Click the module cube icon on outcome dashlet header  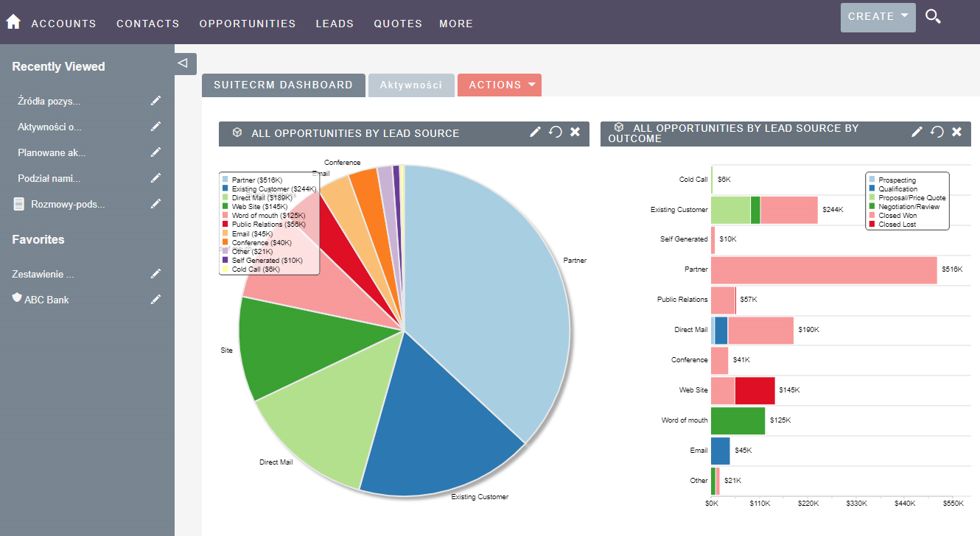(617, 127)
